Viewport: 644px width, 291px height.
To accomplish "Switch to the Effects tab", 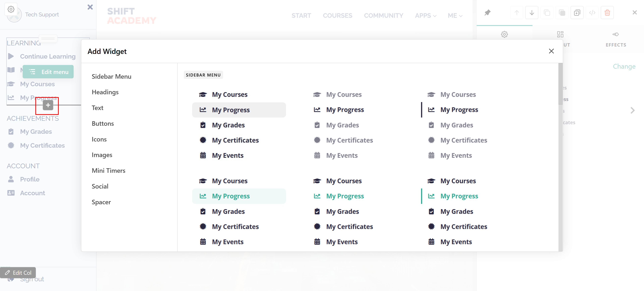I will pyautogui.click(x=616, y=39).
